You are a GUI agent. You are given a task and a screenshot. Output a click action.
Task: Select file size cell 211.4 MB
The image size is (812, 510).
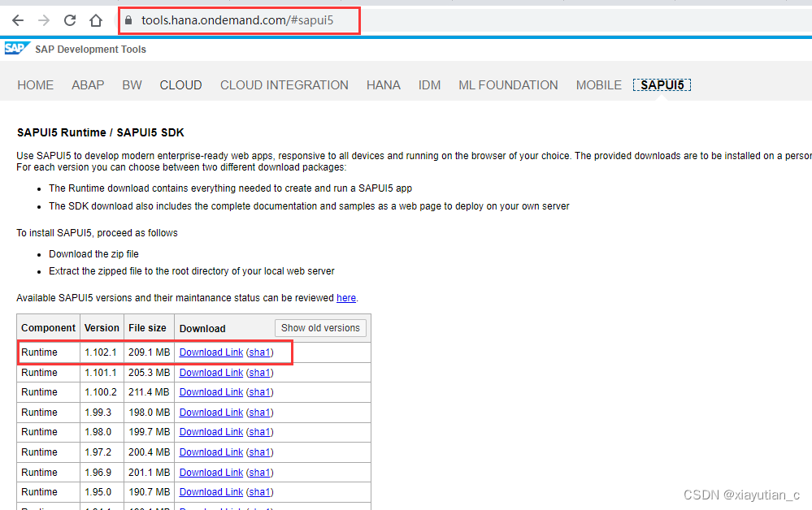point(149,392)
